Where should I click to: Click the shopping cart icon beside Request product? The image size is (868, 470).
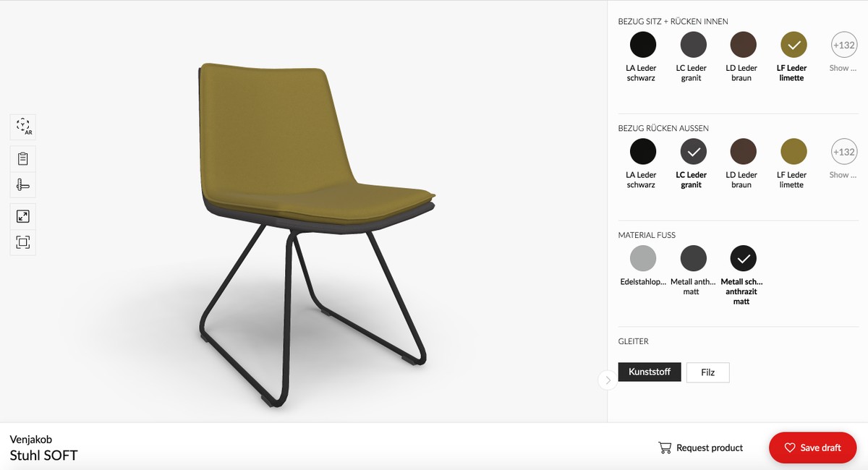point(665,448)
